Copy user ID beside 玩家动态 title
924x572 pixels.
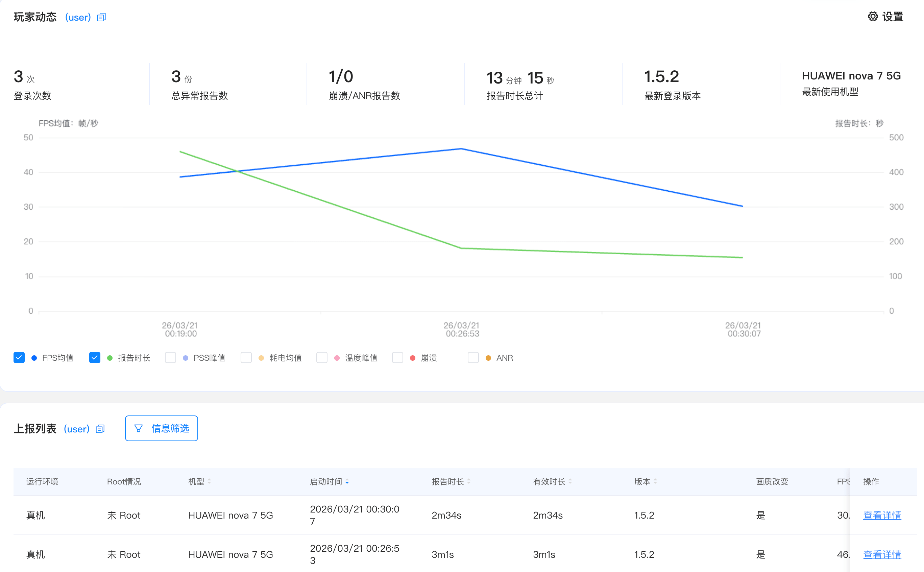pos(101,17)
